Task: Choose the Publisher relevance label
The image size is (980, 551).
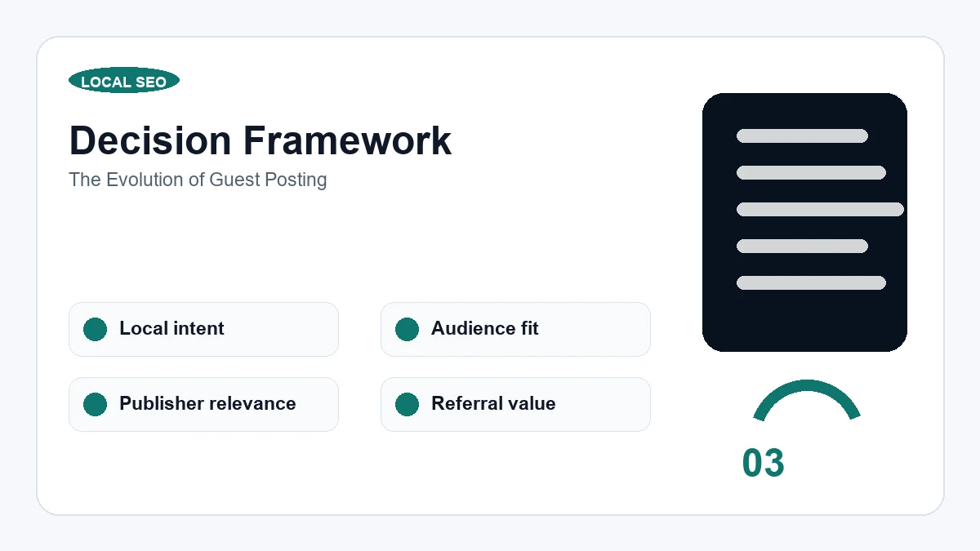Action: (207, 403)
